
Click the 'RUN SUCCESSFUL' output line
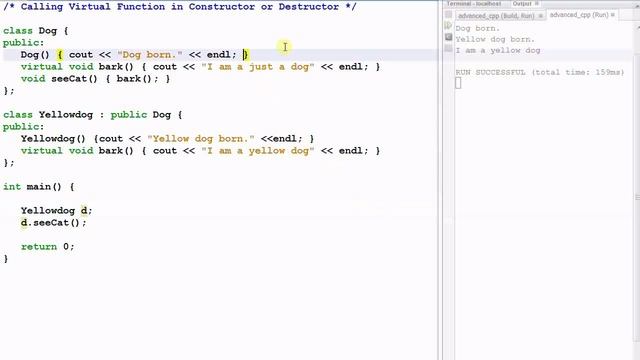click(540, 73)
